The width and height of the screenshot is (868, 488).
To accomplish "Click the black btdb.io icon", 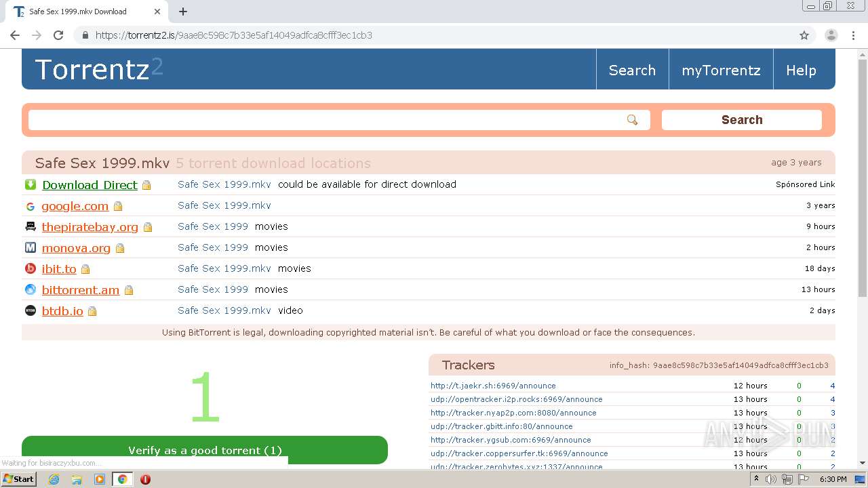I will (31, 310).
